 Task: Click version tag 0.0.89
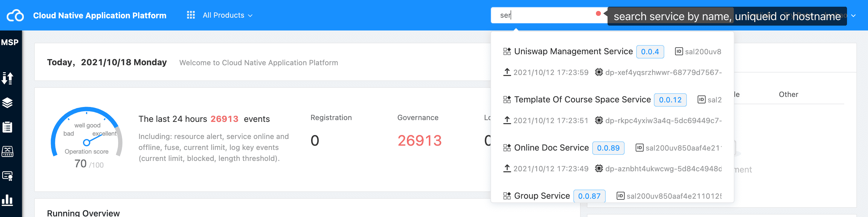[x=608, y=148]
